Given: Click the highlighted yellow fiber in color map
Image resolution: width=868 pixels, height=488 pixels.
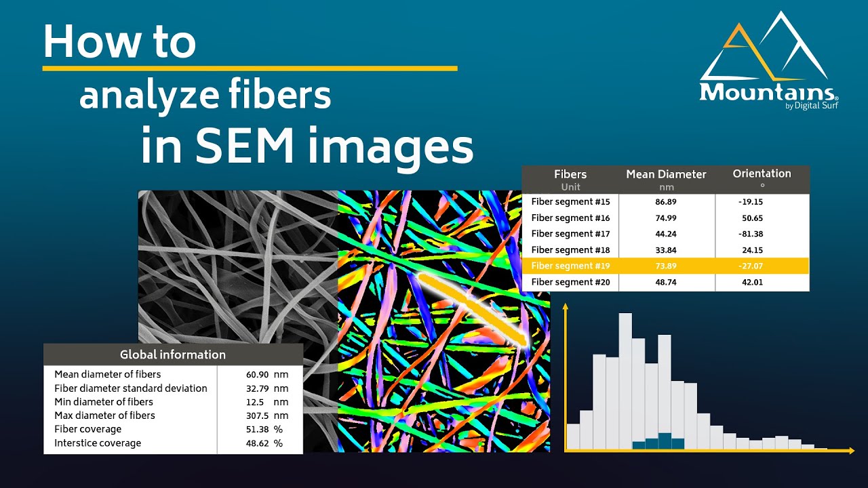Looking at the screenshot, I should [x=473, y=308].
